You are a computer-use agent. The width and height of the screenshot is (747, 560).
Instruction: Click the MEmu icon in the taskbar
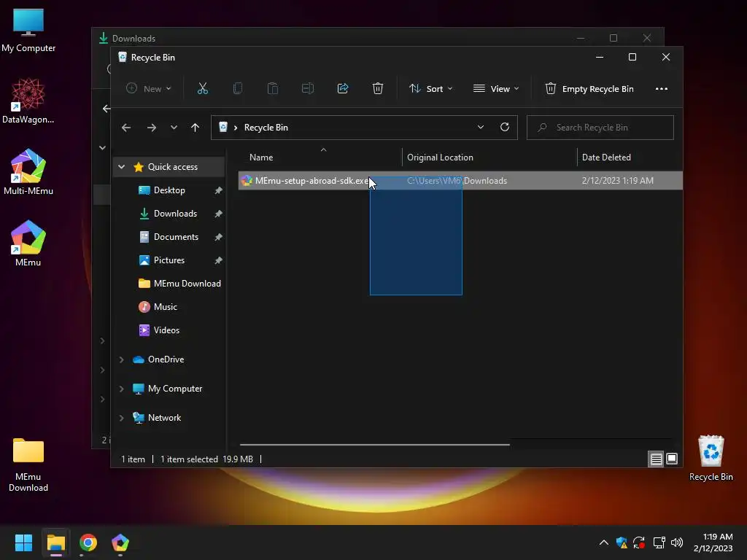pyautogui.click(x=120, y=542)
